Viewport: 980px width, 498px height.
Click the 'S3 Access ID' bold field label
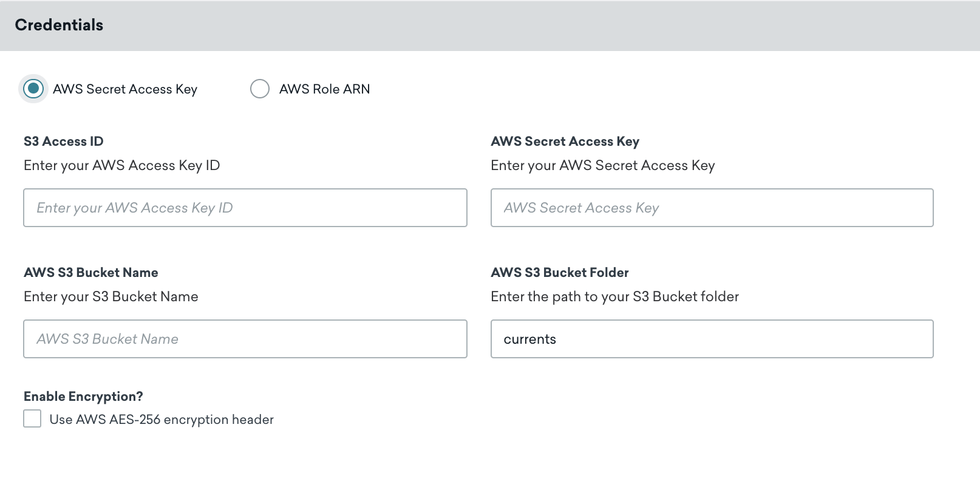click(64, 142)
